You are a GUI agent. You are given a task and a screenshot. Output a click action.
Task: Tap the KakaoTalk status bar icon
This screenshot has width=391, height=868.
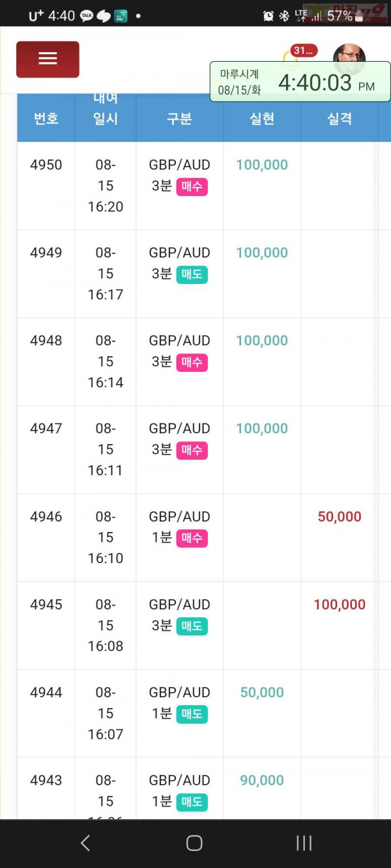tap(87, 16)
